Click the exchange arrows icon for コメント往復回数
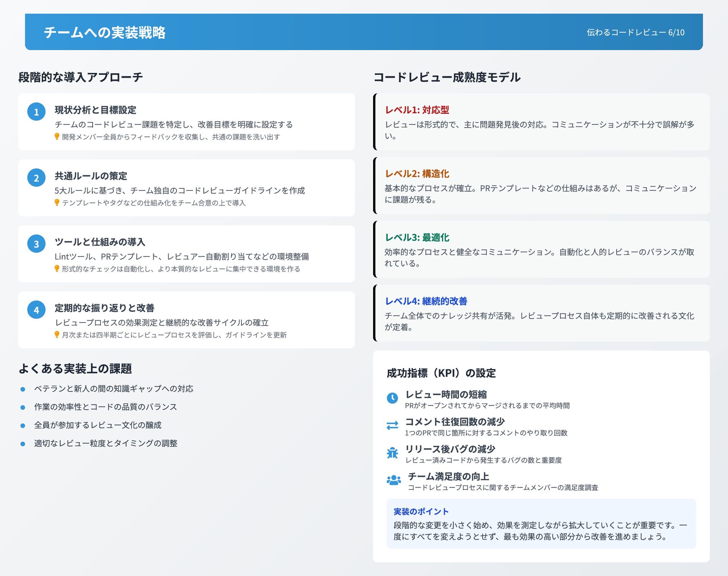 392,425
